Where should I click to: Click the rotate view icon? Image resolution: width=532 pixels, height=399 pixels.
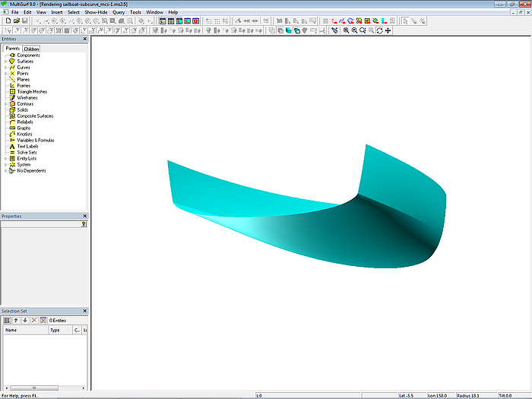379,31
